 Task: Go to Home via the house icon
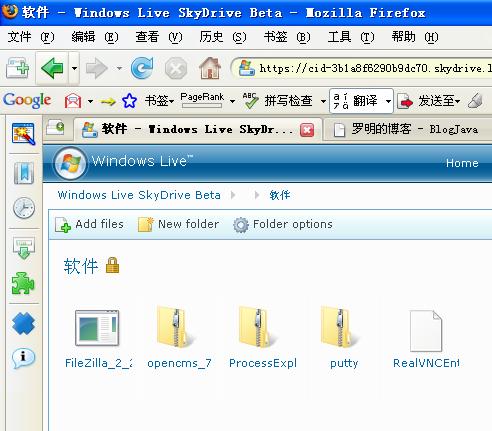click(210, 68)
